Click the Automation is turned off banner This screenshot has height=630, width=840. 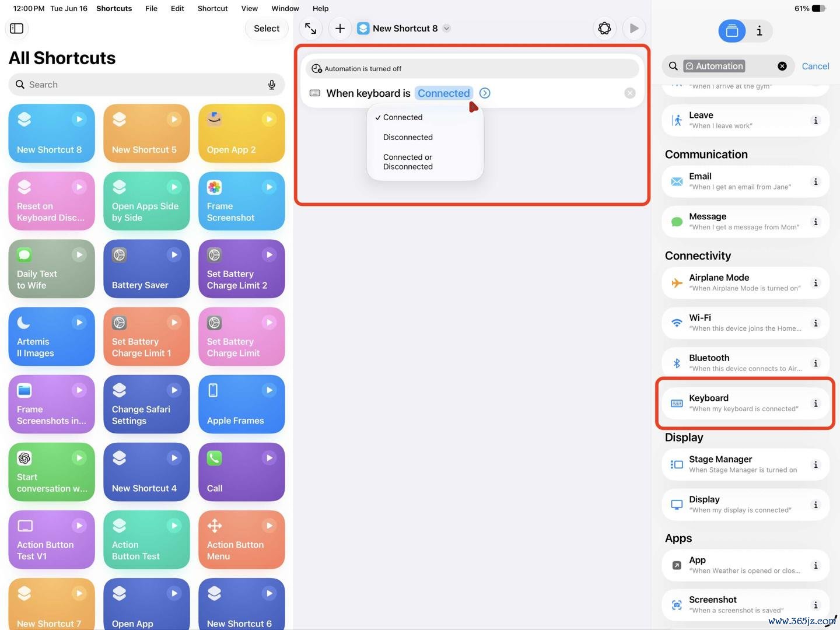(472, 69)
